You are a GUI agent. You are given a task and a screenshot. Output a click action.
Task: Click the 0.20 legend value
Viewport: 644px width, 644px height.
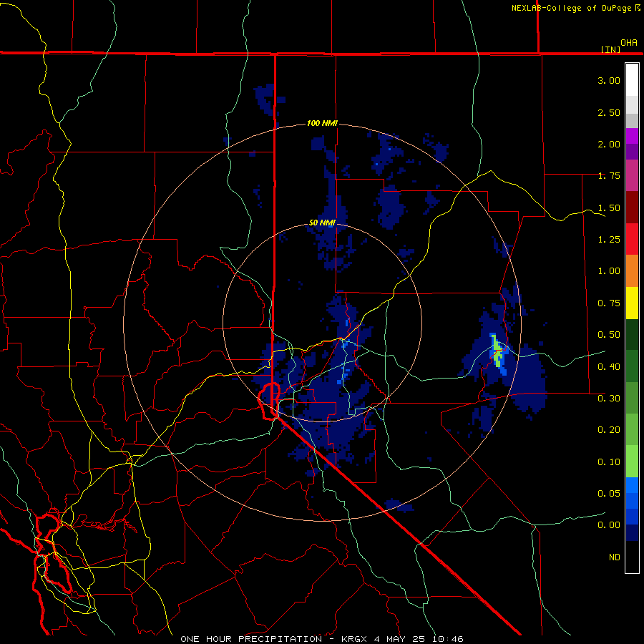(609, 430)
